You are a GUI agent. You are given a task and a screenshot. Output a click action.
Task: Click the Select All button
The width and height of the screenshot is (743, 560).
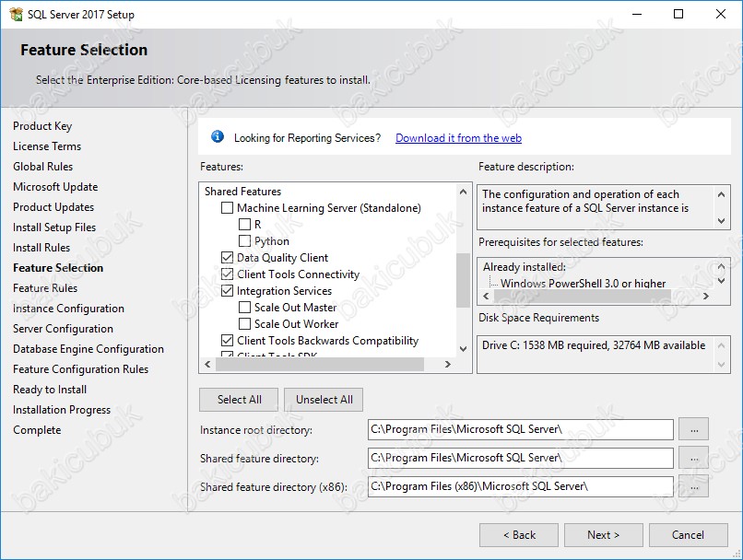pyautogui.click(x=240, y=400)
